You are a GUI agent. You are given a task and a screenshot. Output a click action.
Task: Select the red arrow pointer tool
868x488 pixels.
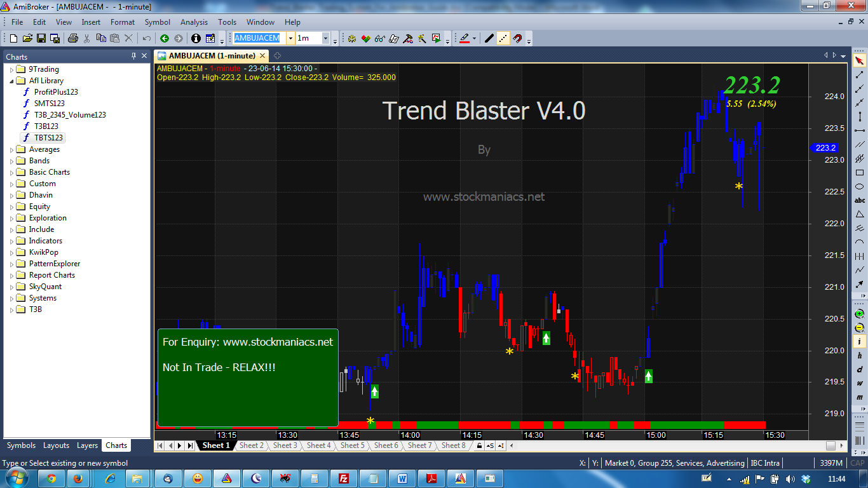[860, 61]
